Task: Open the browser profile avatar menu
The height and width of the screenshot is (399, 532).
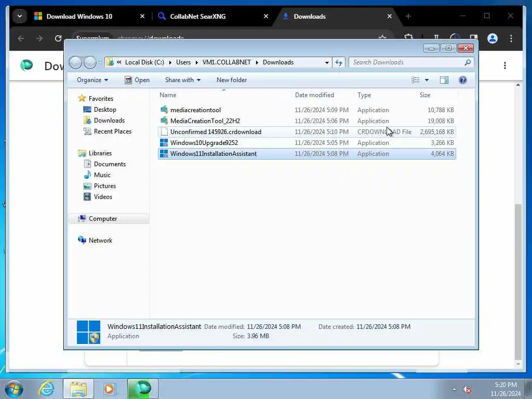Action: (493, 38)
